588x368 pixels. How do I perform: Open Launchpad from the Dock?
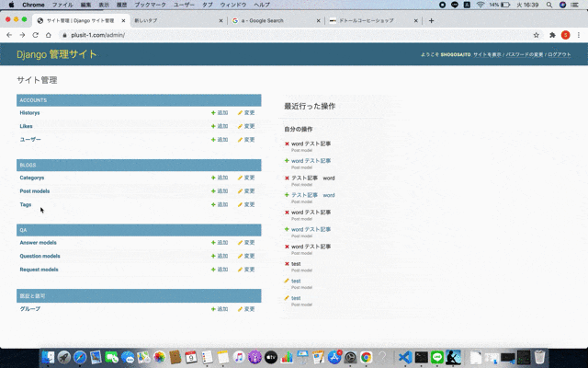pos(63,357)
